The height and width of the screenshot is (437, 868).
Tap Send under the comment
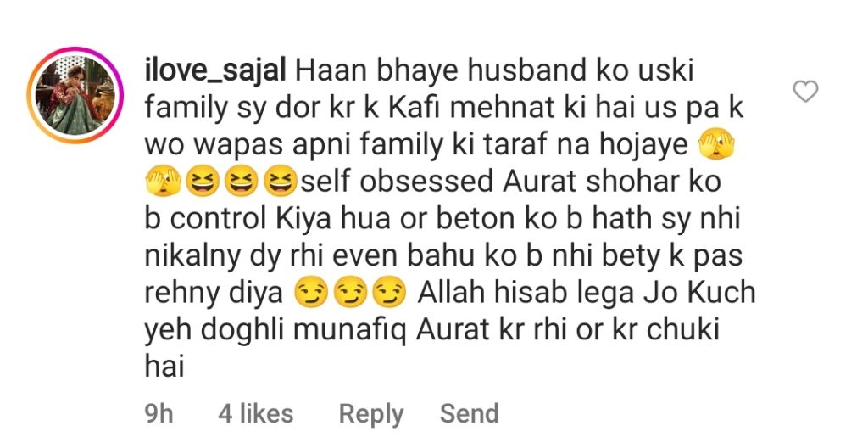coord(469,414)
